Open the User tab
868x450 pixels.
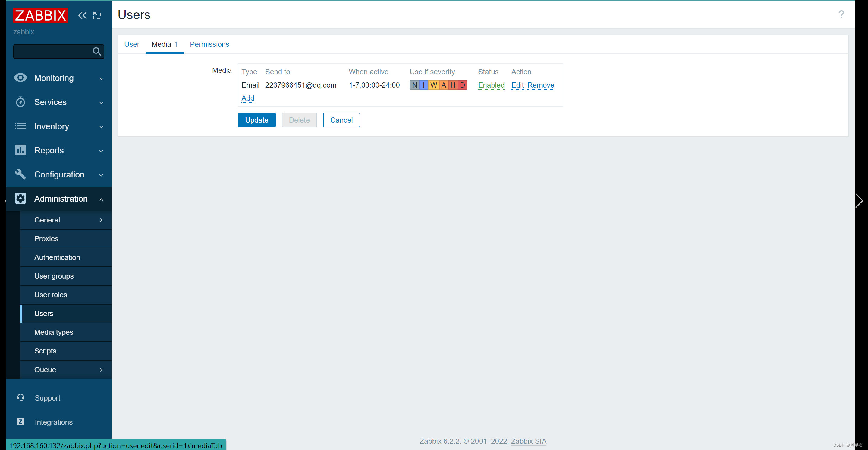[131, 44]
